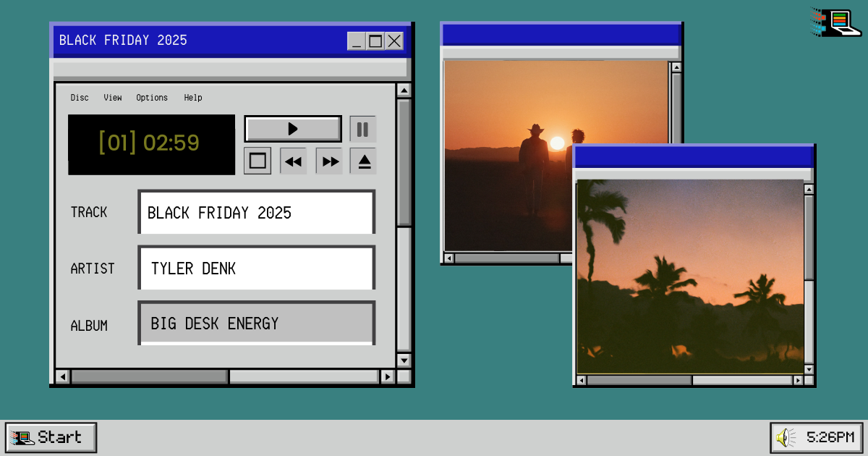Click the player's vertical scrollbar thumb
Viewport: 868px width, 456px height.
404,163
